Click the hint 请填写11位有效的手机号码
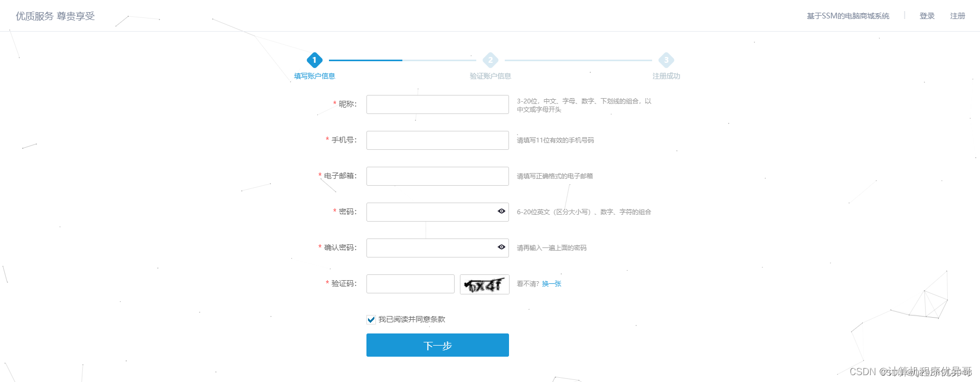The height and width of the screenshot is (382, 980). [555, 140]
